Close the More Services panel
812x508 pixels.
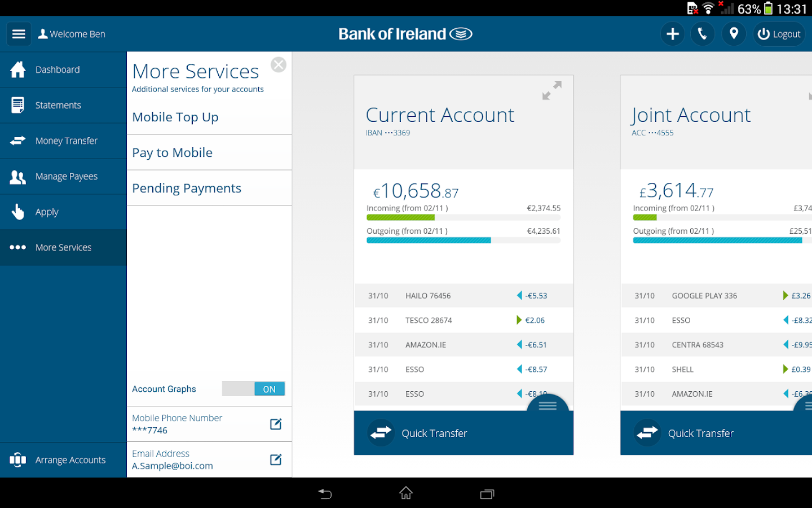tap(279, 65)
